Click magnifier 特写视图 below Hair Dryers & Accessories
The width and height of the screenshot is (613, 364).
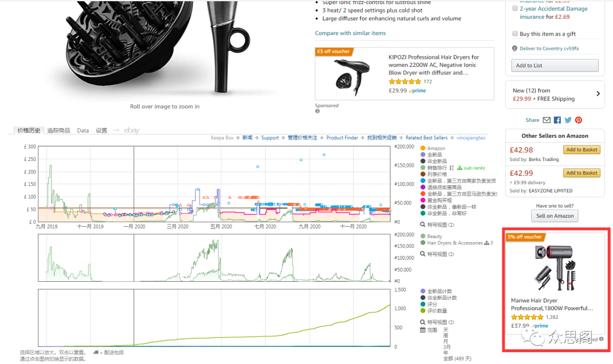436,254
